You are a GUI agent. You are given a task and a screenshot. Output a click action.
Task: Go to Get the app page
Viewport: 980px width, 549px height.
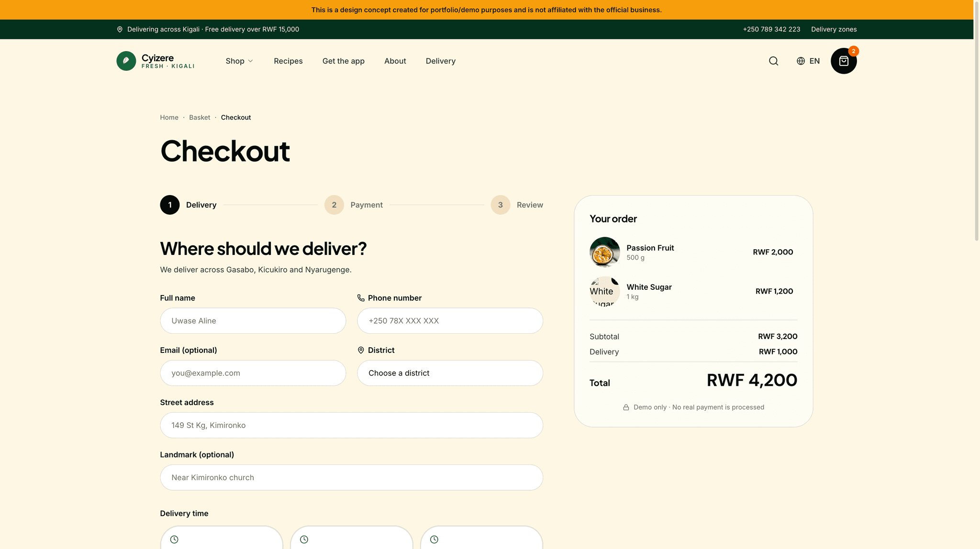pos(344,61)
